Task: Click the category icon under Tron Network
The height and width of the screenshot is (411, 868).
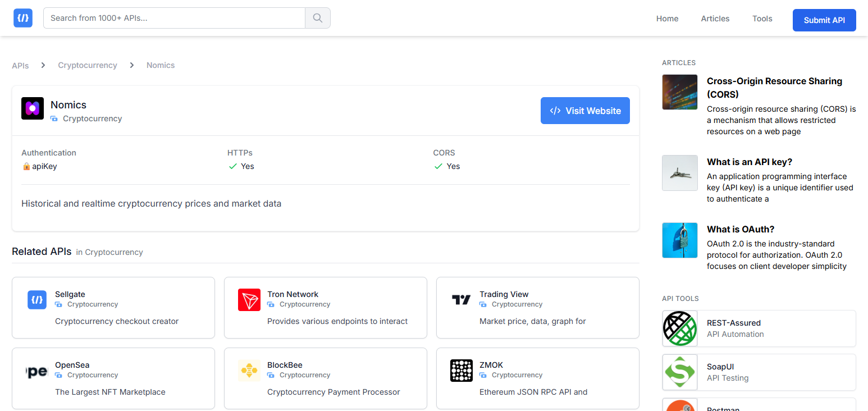Action: tap(271, 304)
